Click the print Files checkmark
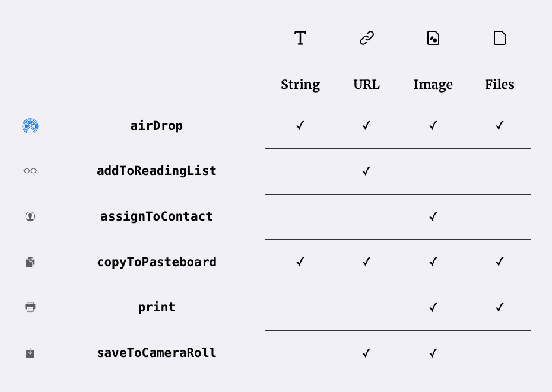Image resolution: width=552 pixels, height=392 pixels. 500,308
